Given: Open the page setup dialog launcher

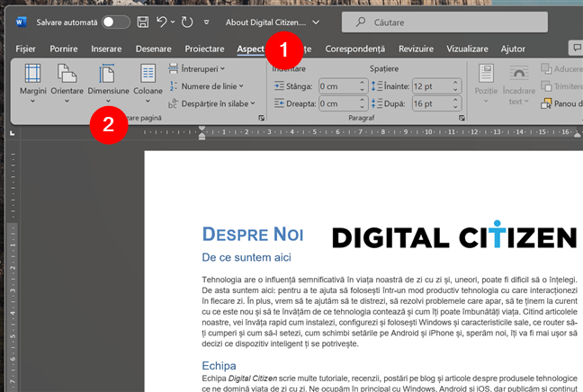Looking at the screenshot, I should pyautogui.click(x=262, y=118).
